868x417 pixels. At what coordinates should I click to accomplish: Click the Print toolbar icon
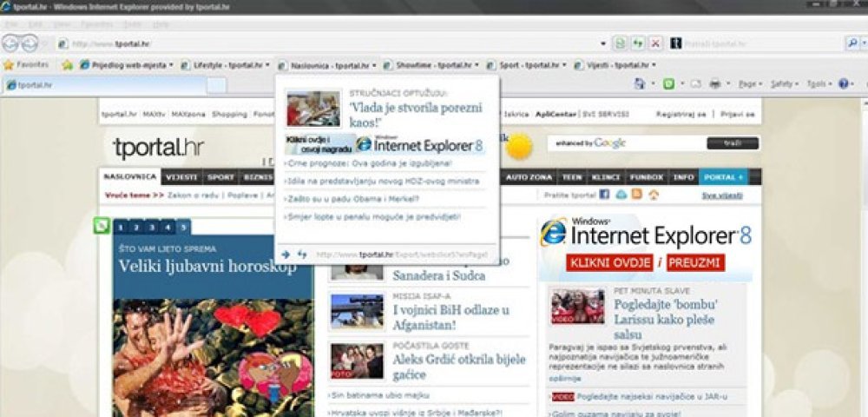coord(715,84)
